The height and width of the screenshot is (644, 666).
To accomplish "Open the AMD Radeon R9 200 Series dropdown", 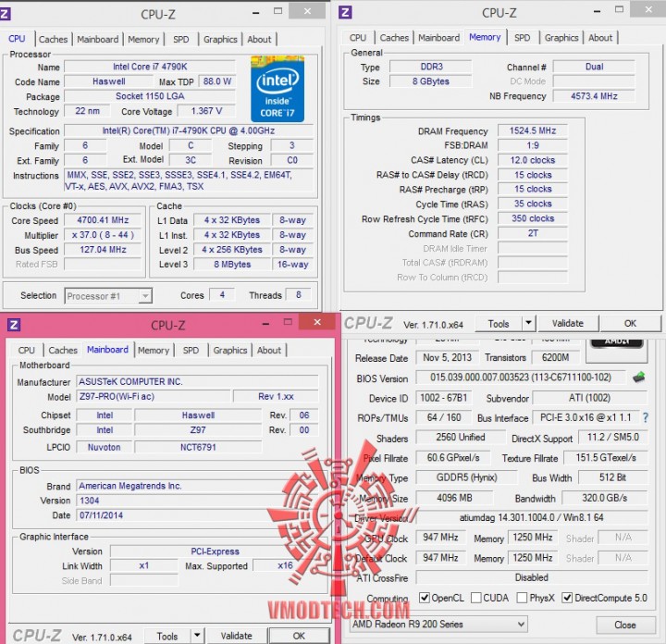I will tap(438, 624).
